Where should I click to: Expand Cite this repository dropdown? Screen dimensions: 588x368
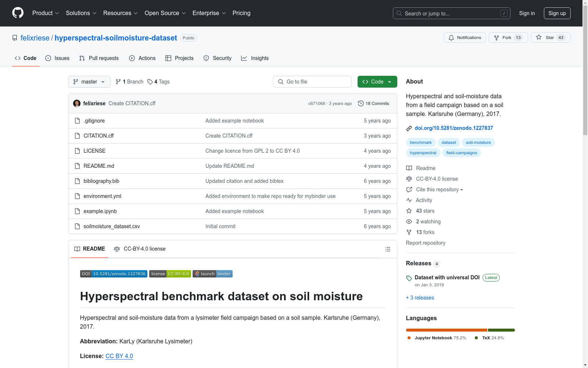pos(435,190)
